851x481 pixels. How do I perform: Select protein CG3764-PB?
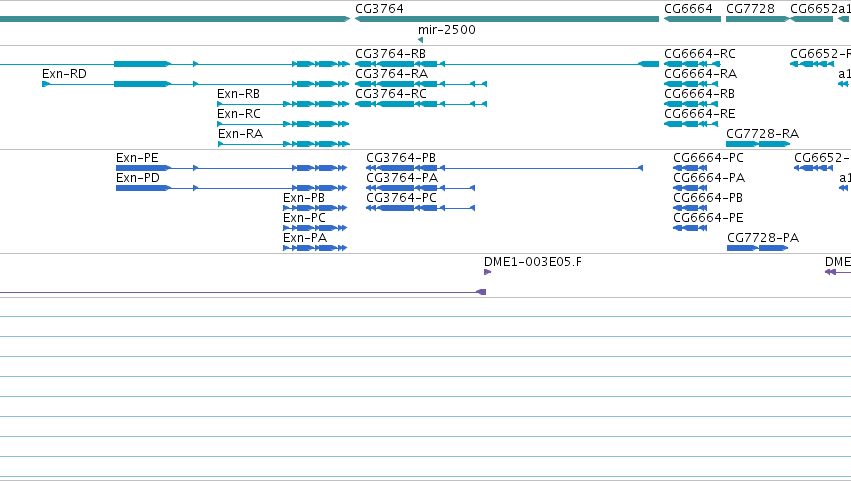coord(505,168)
